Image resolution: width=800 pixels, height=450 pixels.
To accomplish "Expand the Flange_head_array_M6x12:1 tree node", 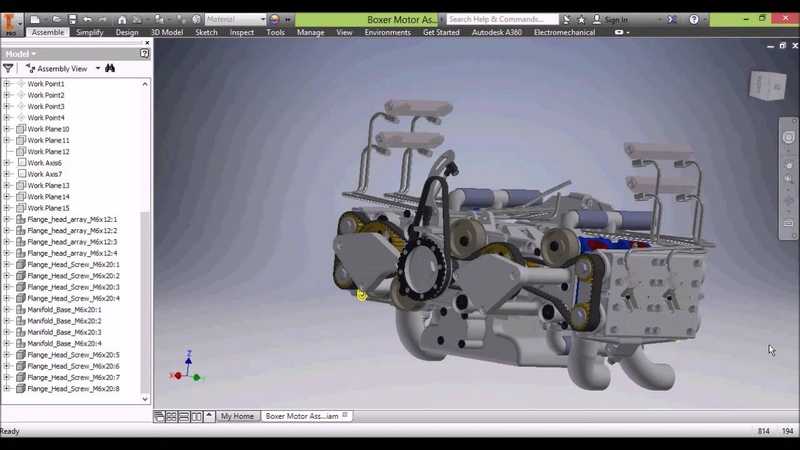I will pos(8,219).
